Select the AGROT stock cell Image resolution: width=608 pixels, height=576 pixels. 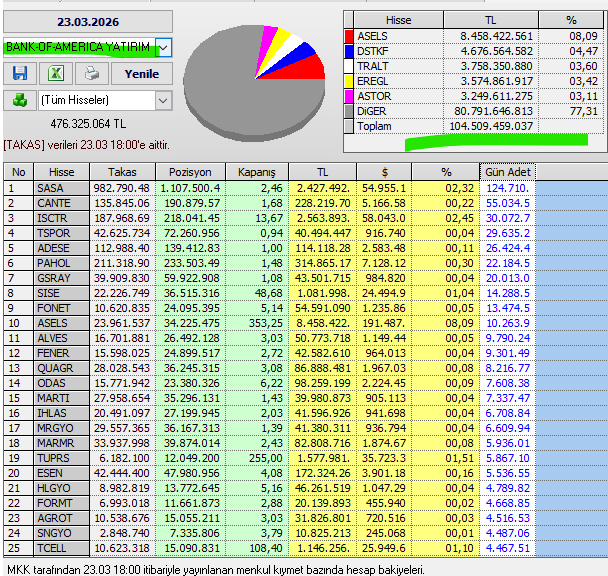[62, 518]
